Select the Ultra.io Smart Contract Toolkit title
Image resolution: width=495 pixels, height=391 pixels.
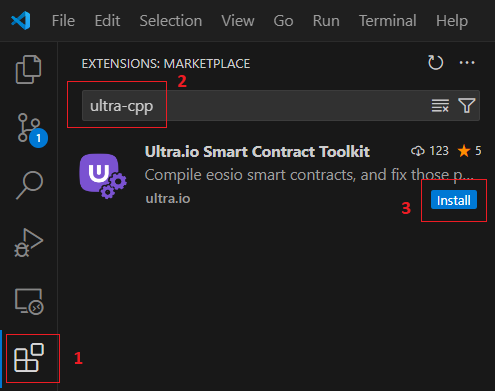[257, 152]
